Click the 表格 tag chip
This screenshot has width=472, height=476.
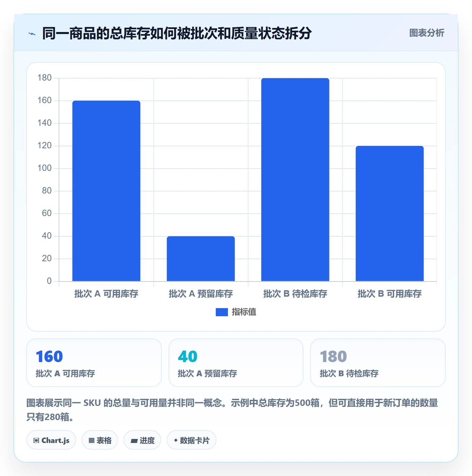(100, 440)
